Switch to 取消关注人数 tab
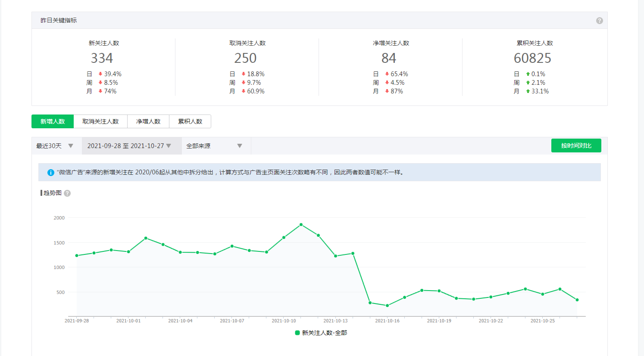Viewport: 644px width, 356px height. click(x=100, y=121)
